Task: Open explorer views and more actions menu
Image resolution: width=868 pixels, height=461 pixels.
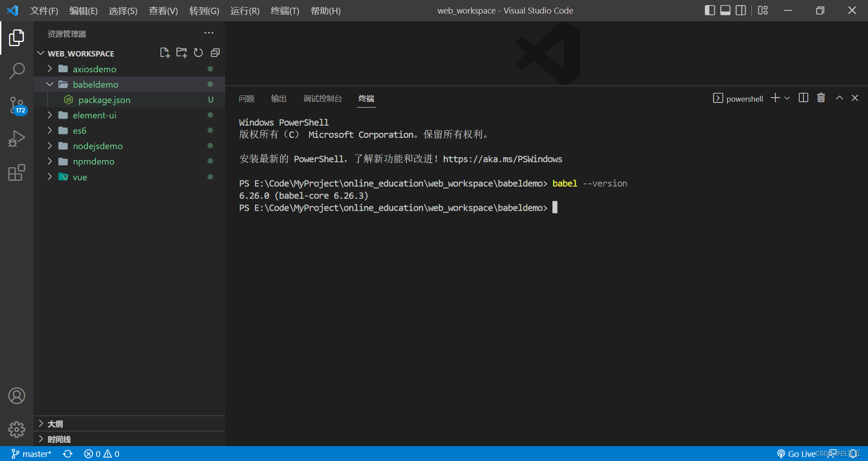Action: pyautogui.click(x=209, y=33)
